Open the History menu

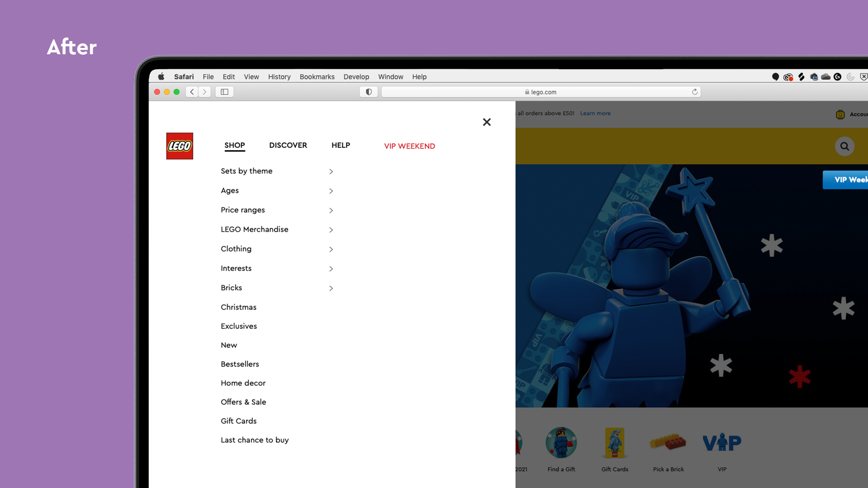pyautogui.click(x=279, y=77)
